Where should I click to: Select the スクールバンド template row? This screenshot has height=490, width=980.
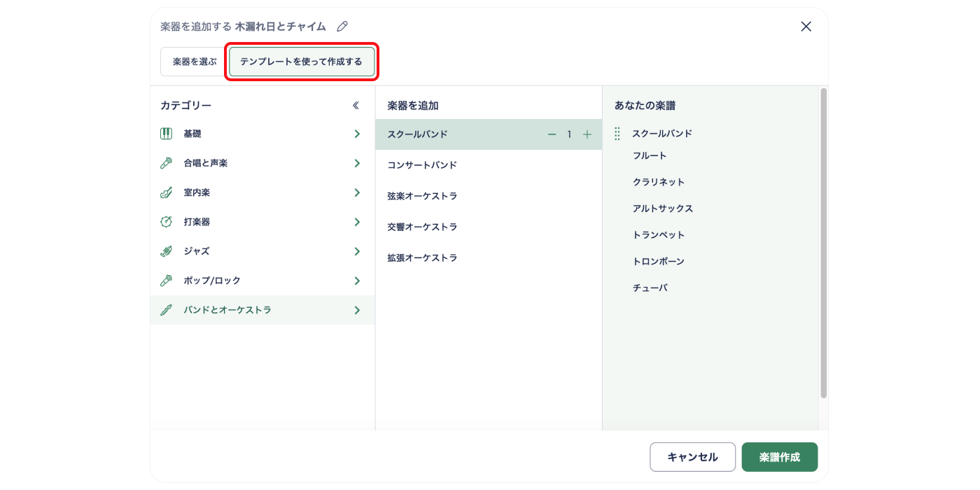tap(462, 134)
